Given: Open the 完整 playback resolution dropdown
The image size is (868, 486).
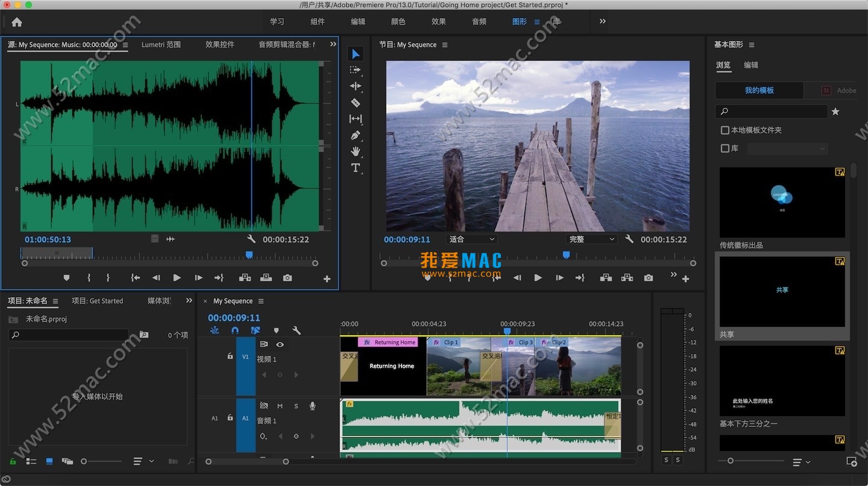Looking at the screenshot, I should pos(592,239).
